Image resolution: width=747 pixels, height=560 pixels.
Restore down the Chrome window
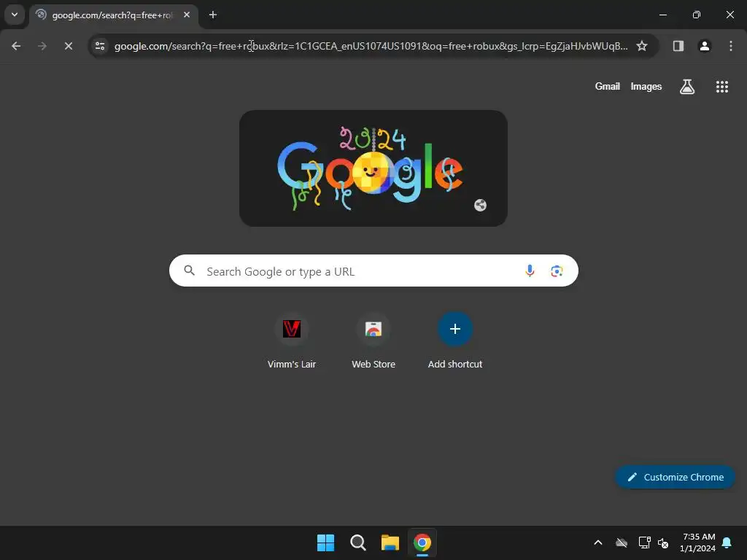(697, 15)
